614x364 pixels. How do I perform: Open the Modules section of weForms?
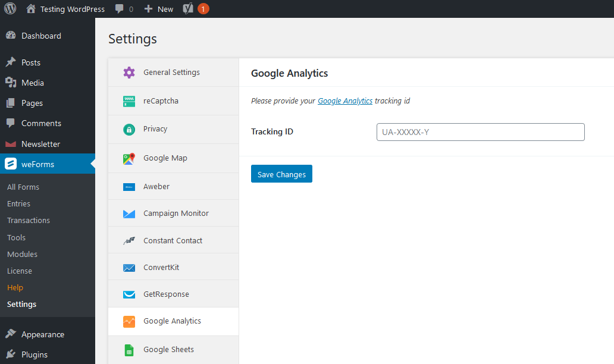pos(22,254)
